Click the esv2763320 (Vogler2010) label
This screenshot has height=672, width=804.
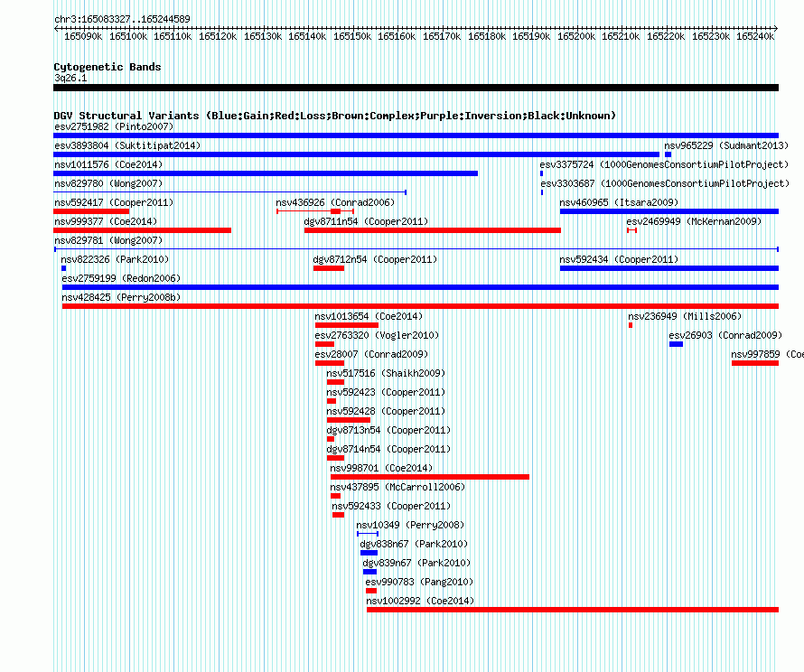pyautogui.click(x=377, y=335)
